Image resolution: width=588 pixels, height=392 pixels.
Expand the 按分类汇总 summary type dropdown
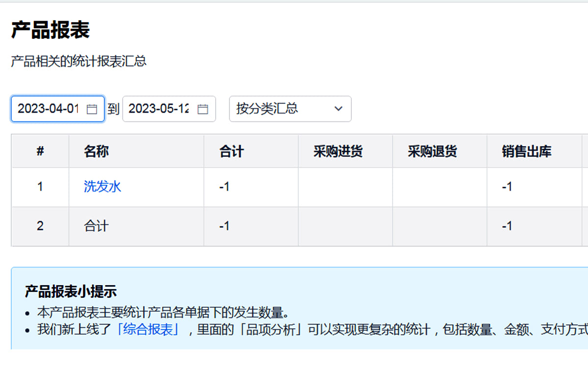pyautogui.click(x=290, y=109)
